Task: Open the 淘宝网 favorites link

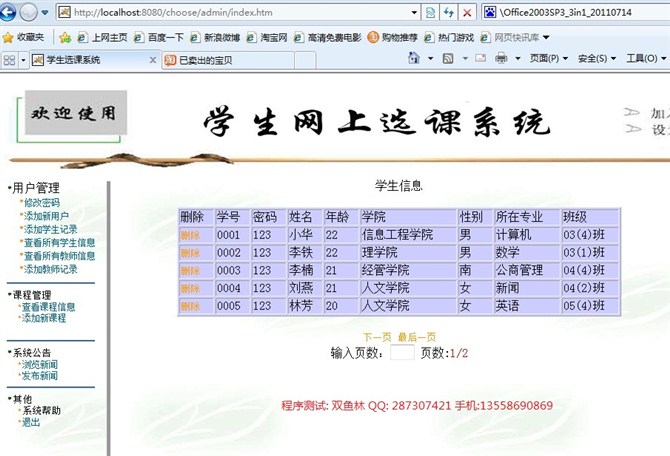Action: pyautogui.click(x=267, y=38)
